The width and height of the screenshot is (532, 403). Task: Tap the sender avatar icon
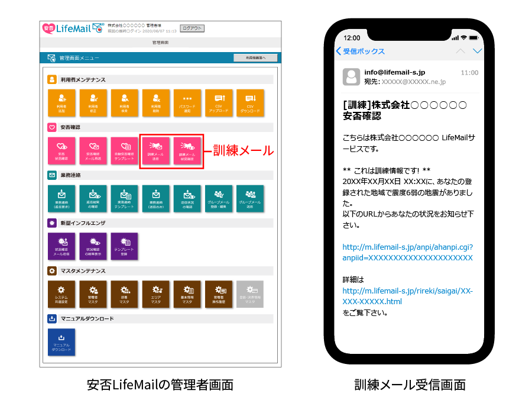(351, 77)
